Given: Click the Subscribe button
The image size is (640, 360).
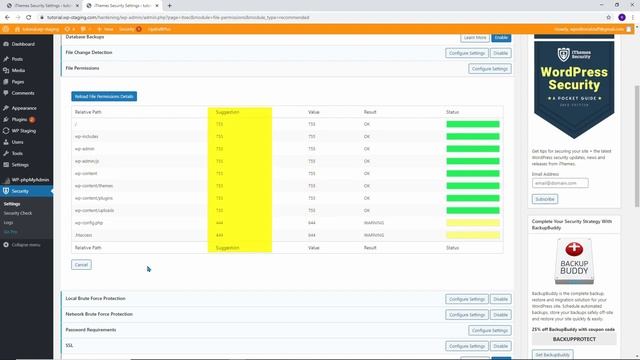Looking at the screenshot, I should 545,199.
